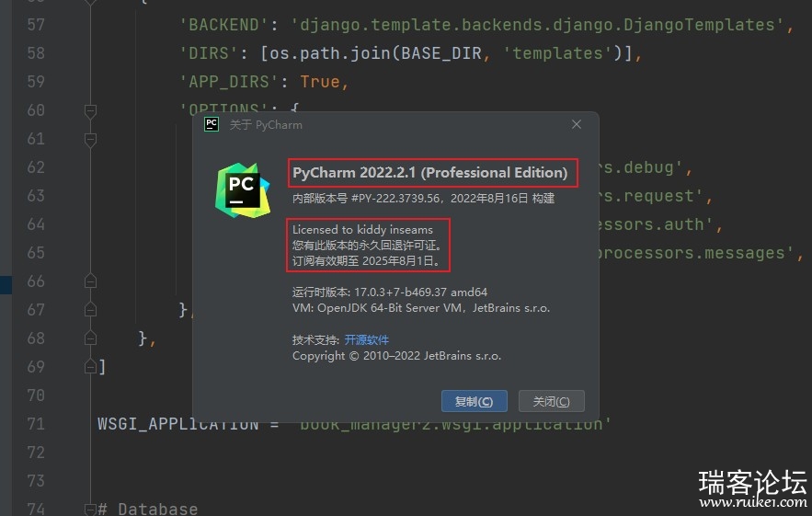
Task: Click 'os.path.join' call on line 58
Action: [329, 53]
